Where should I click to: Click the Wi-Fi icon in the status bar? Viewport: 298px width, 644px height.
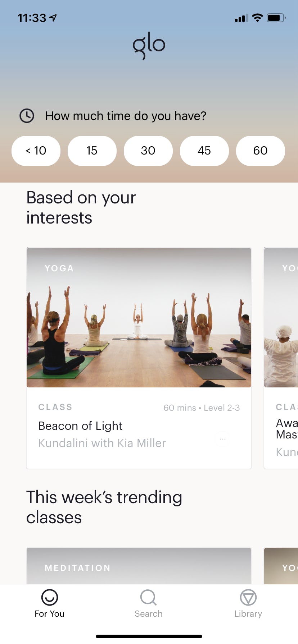click(257, 18)
